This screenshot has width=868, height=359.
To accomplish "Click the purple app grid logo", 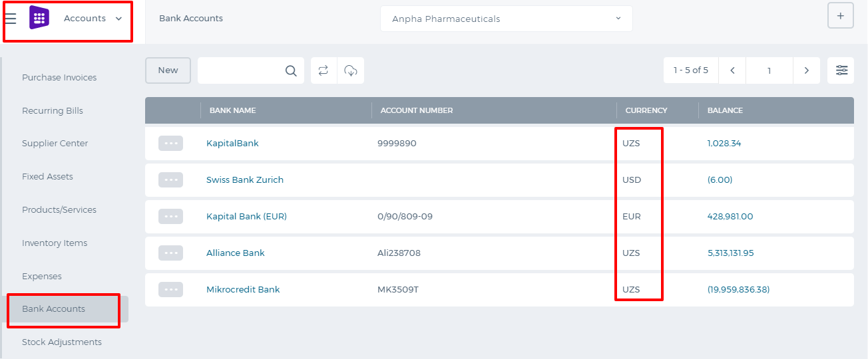I will (x=39, y=18).
